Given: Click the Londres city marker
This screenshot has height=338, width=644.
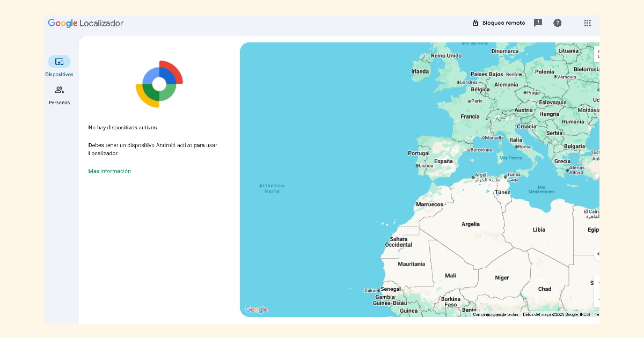Looking at the screenshot, I should pos(458,82).
